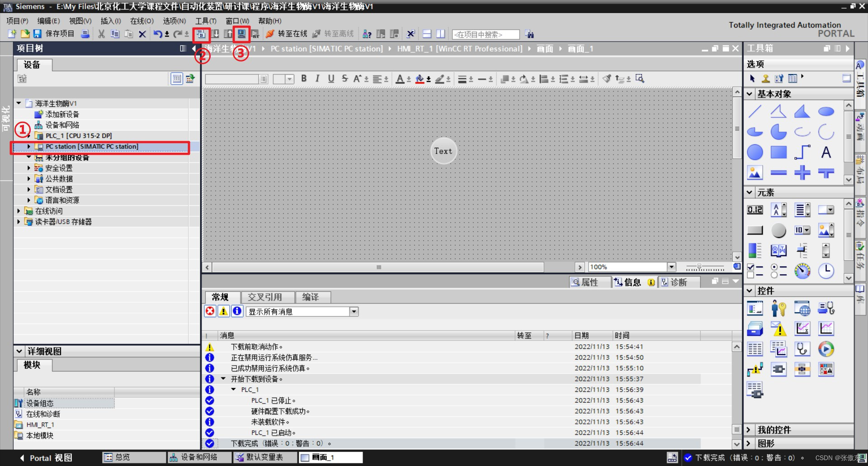This screenshot has width=868, height=466.
Task: Toggle the information message filter
Action: tap(237, 311)
